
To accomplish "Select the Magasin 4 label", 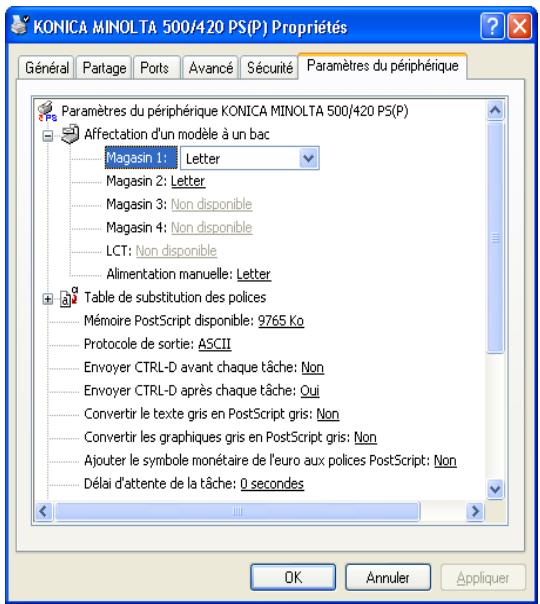I will click(x=136, y=228).
